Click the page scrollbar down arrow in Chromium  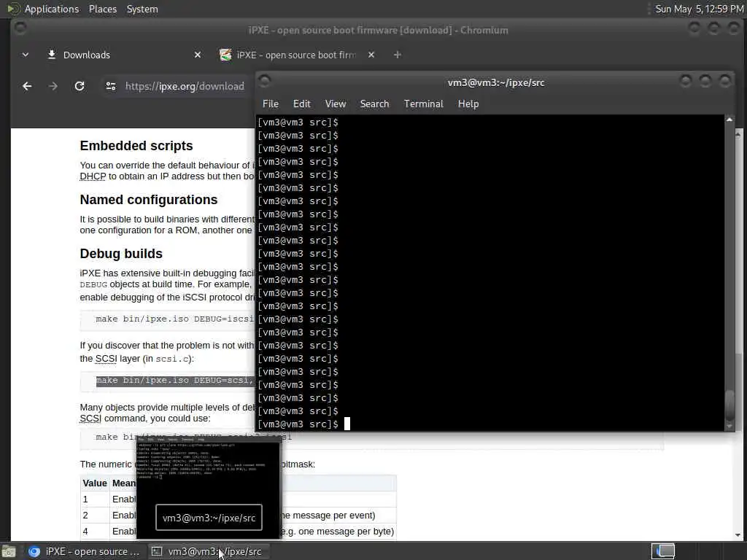coord(738,535)
